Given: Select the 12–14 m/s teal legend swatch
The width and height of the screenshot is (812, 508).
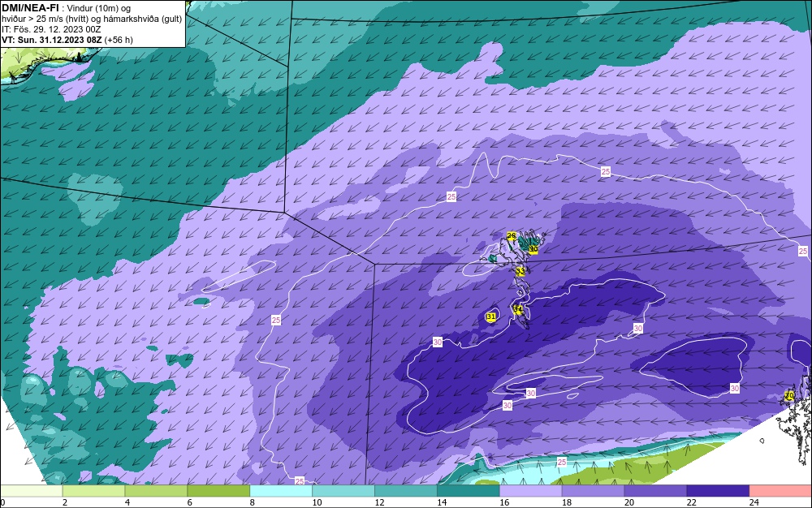Looking at the screenshot, I should (x=405, y=491).
